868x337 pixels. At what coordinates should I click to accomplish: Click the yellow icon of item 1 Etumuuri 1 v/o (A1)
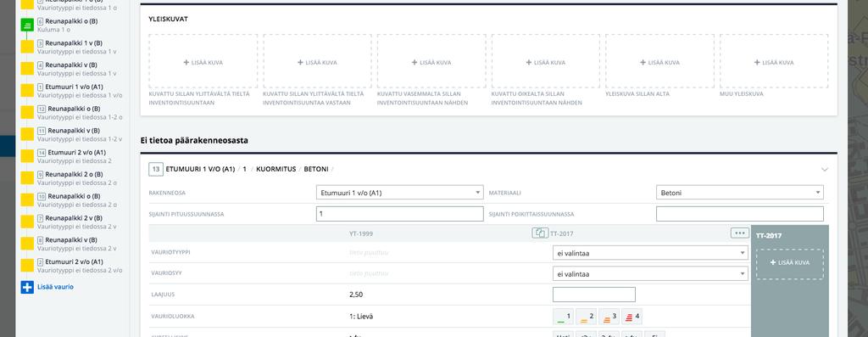coord(27,90)
